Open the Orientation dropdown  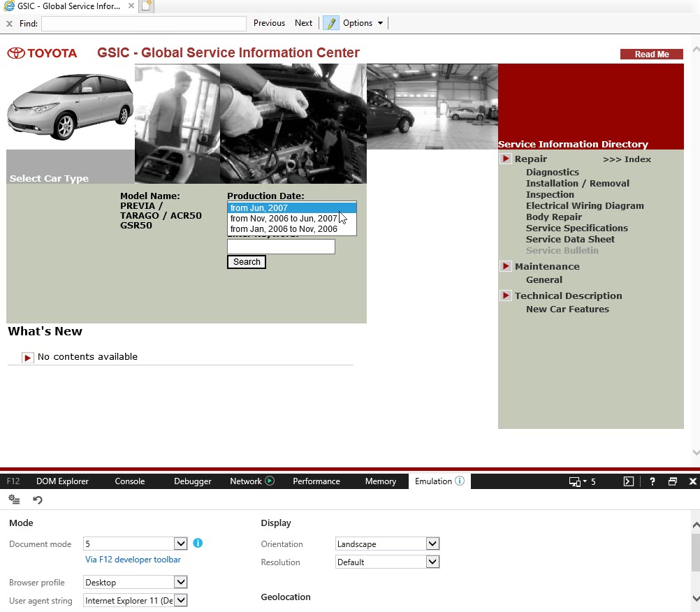click(432, 544)
